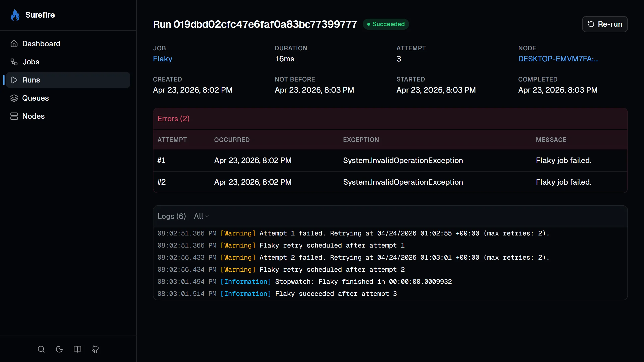Navigate to Nodes in sidebar
This screenshot has width=644, height=362.
(x=68, y=116)
